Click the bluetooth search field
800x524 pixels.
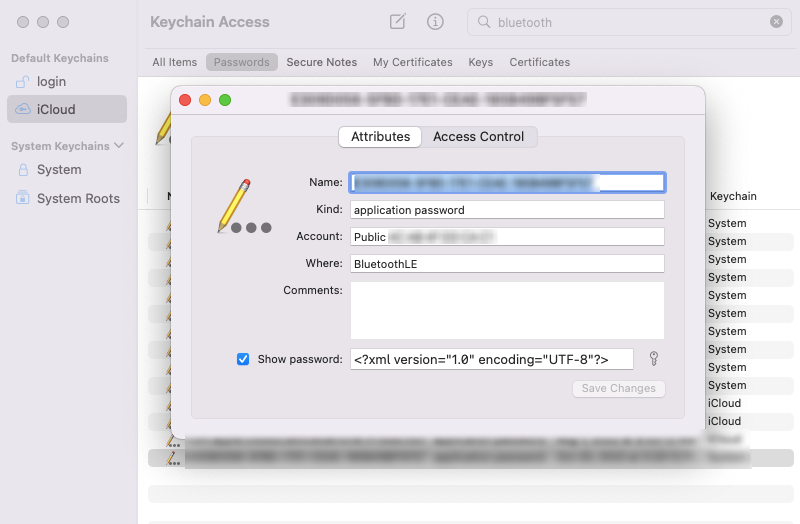(629, 22)
